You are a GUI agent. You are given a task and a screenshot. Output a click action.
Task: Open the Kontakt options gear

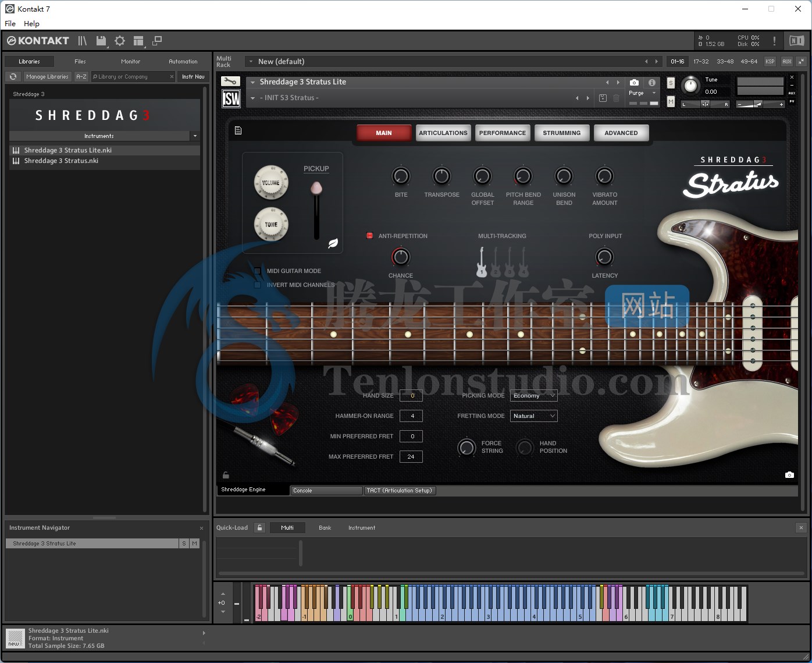coord(120,41)
